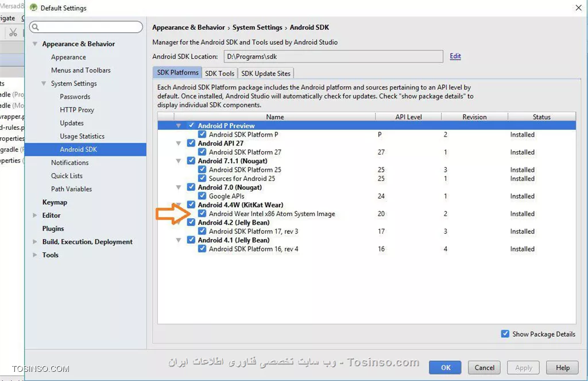Image resolution: width=588 pixels, height=381 pixels.
Task: Open Passwords settings page
Action: (x=75, y=97)
